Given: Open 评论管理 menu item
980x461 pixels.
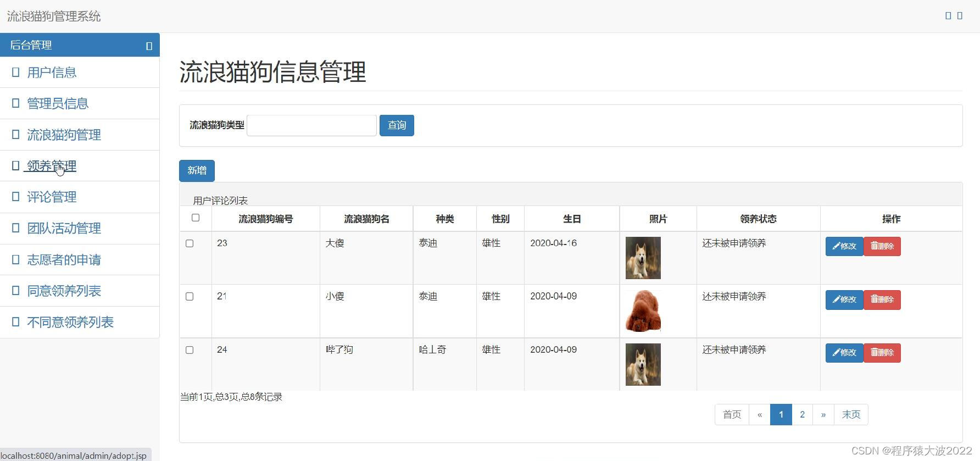Looking at the screenshot, I should tap(52, 197).
